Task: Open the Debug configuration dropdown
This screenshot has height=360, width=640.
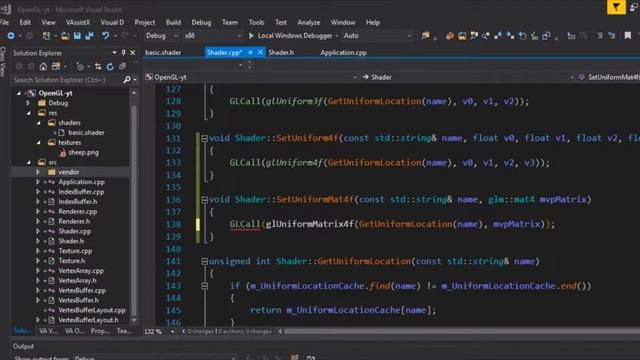Action: pos(161,36)
